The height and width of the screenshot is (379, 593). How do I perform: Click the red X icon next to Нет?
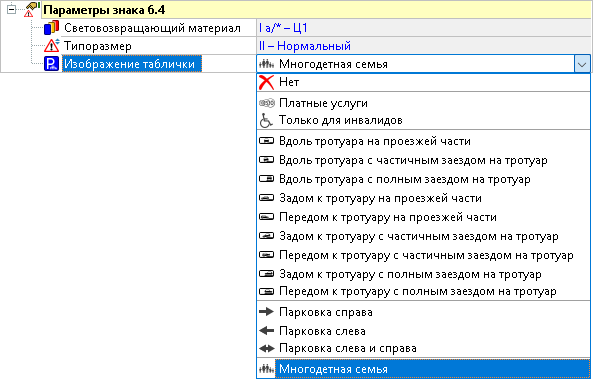coord(266,82)
